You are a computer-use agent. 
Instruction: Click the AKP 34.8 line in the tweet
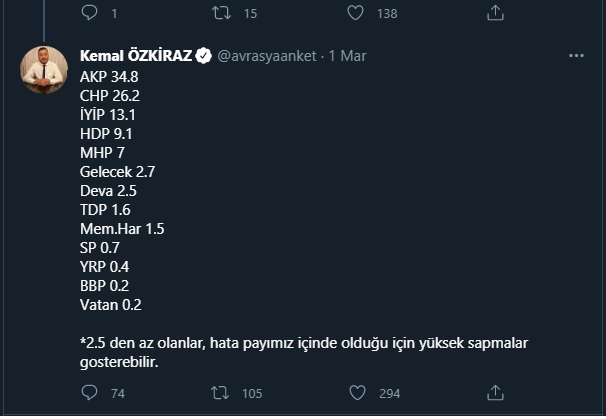pyautogui.click(x=109, y=75)
